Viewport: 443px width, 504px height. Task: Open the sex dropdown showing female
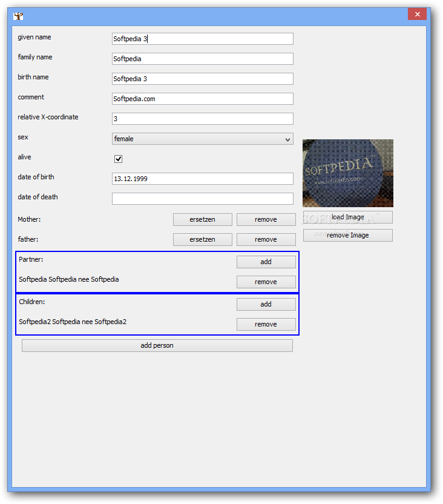click(x=203, y=139)
